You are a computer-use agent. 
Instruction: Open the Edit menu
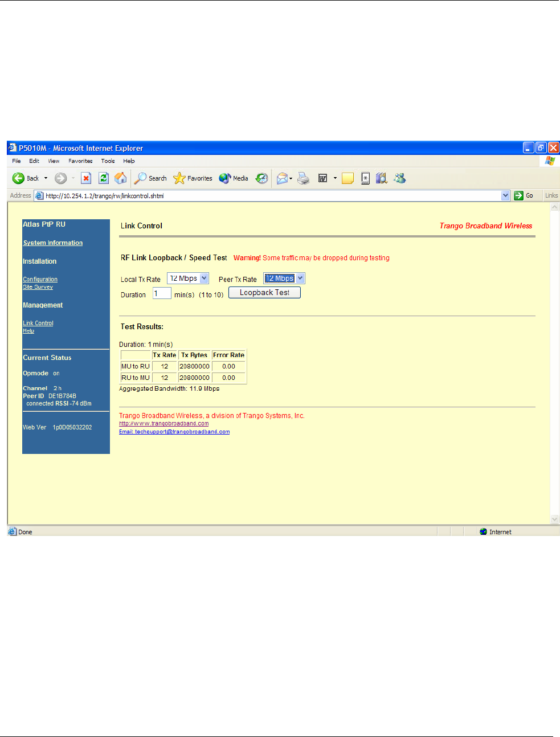34,161
